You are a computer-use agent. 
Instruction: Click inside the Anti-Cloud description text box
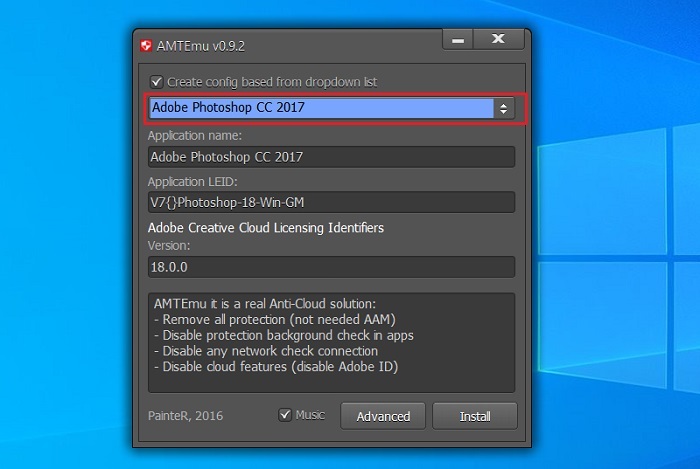pyautogui.click(x=331, y=343)
